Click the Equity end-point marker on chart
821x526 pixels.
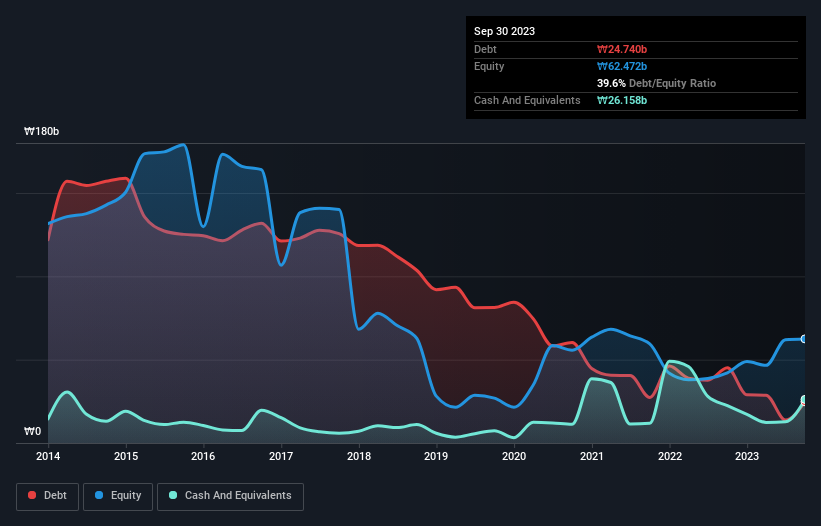pos(804,339)
